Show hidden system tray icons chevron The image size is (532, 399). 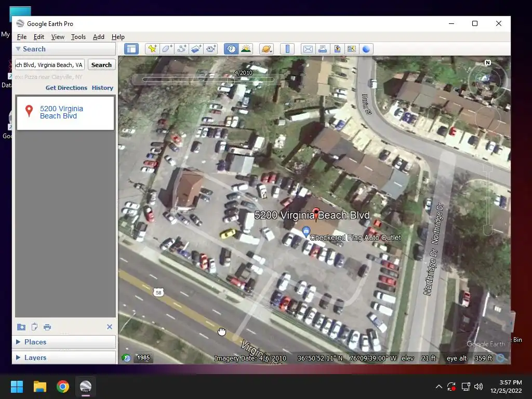pos(438,387)
